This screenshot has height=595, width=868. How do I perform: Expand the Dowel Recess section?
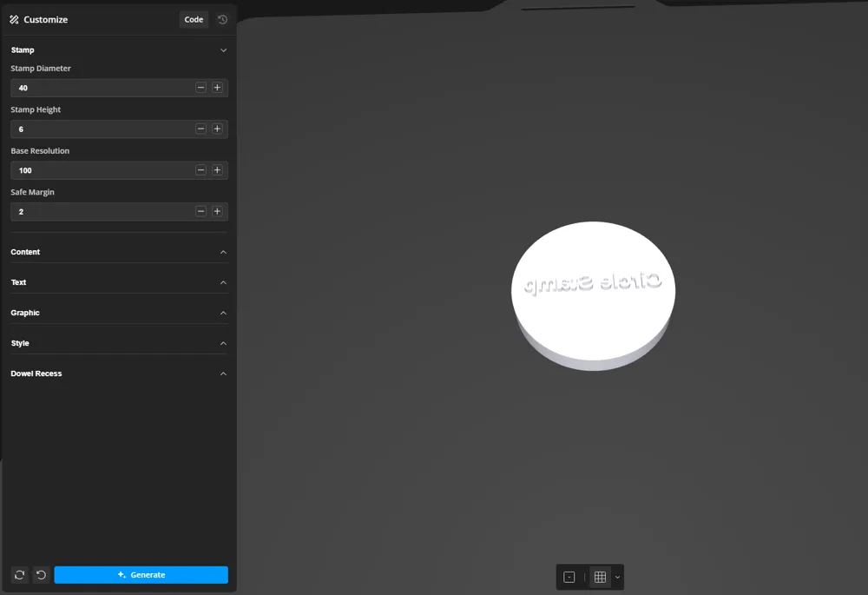119,374
